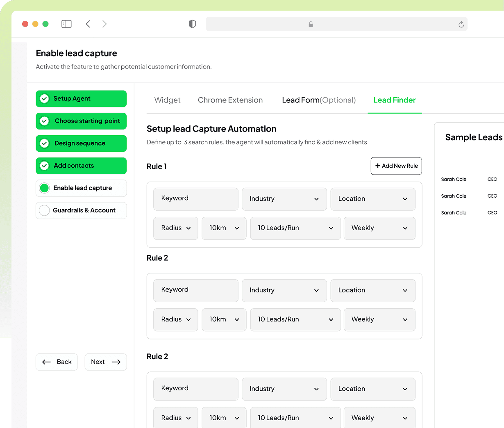Select the Guardrails & Account radio button
504x428 pixels.
(44, 210)
